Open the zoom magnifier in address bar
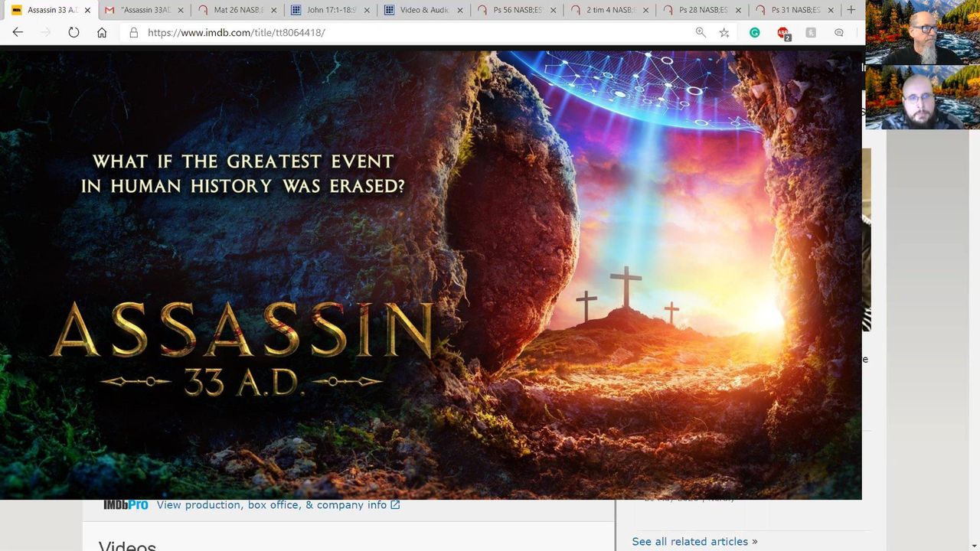Viewport: 980px width, 551px height. [x=701, y=32]
